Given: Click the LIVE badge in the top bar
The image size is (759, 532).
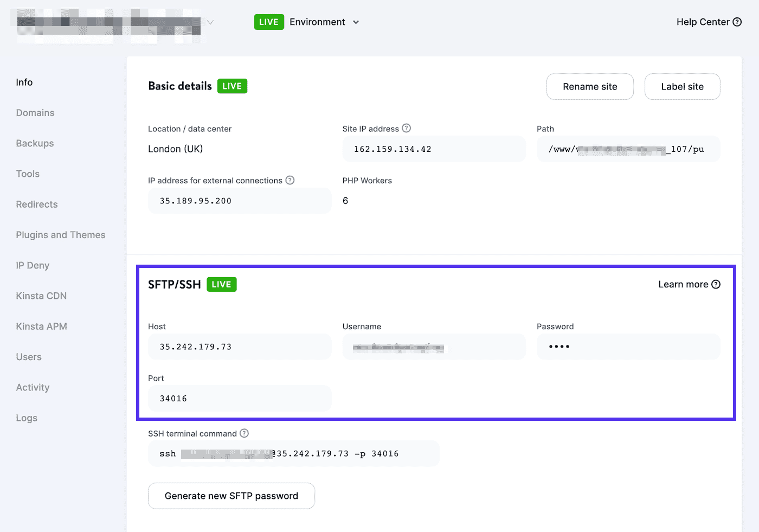Looking at the screenshot, I should point(268,22).
